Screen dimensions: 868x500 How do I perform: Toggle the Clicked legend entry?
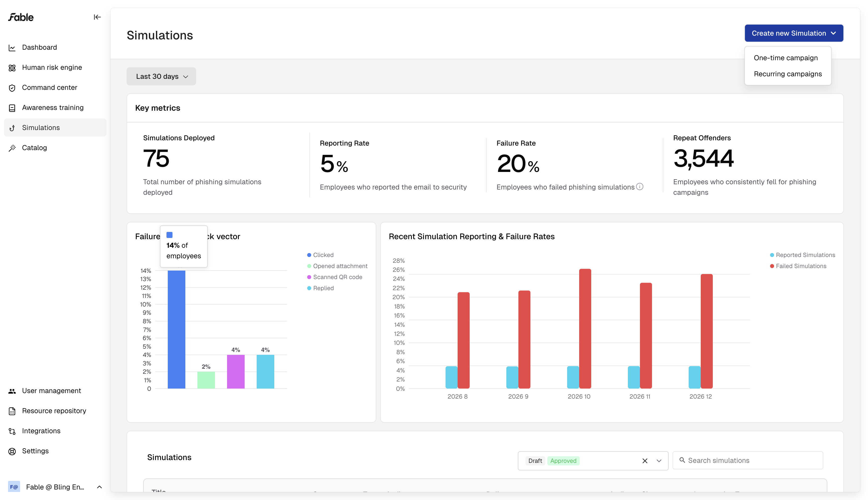(x=320, y=255)
